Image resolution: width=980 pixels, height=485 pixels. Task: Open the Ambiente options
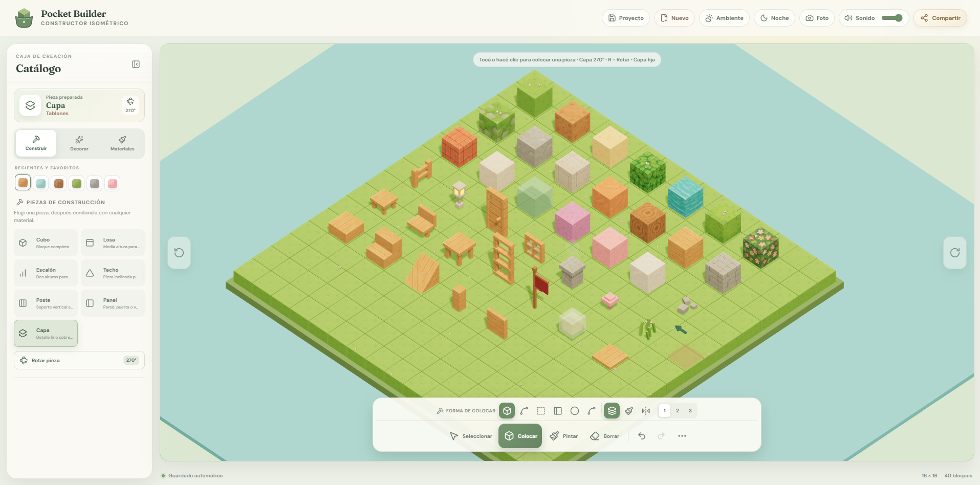click(x=724, y=18)
